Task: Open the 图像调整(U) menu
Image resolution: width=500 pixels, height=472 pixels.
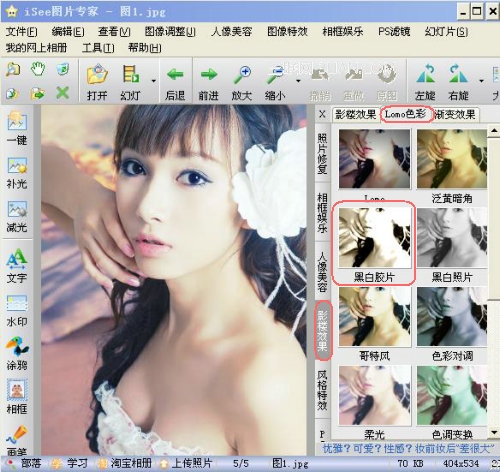Action: (170, 32)
